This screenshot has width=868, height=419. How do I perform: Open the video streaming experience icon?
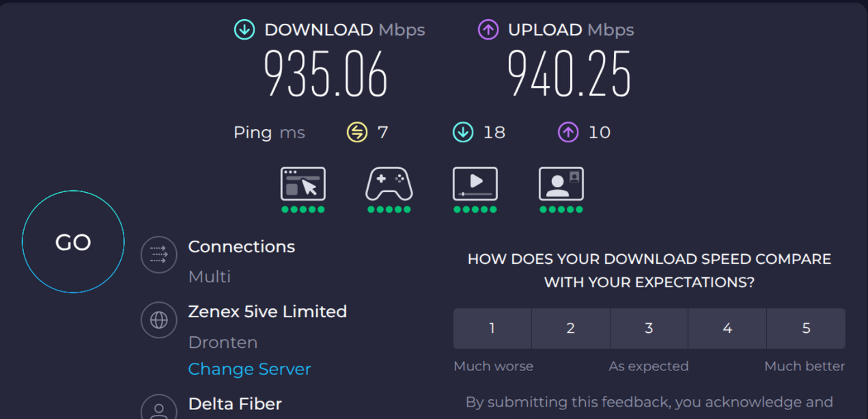[475, 184]
